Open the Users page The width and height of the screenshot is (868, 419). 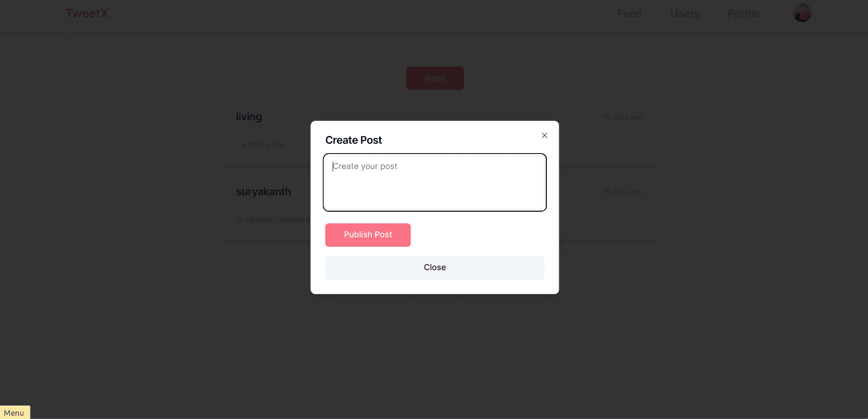tap(685, 14)
